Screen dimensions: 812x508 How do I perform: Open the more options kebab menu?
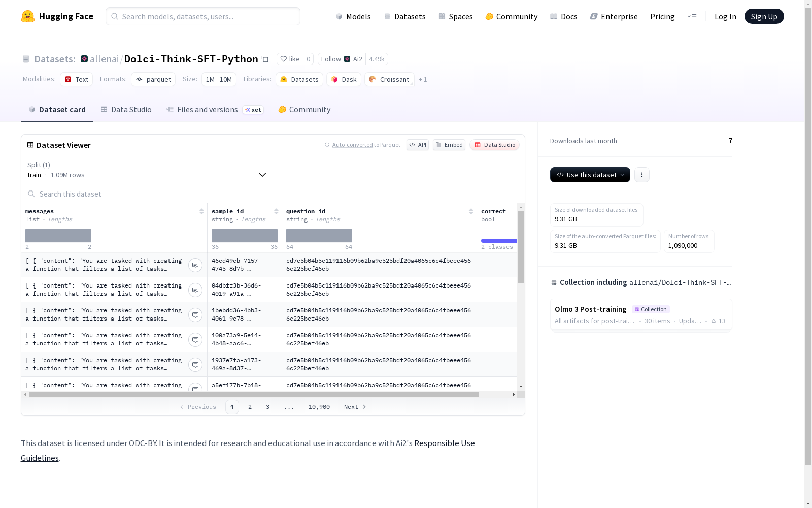(642, 175)
